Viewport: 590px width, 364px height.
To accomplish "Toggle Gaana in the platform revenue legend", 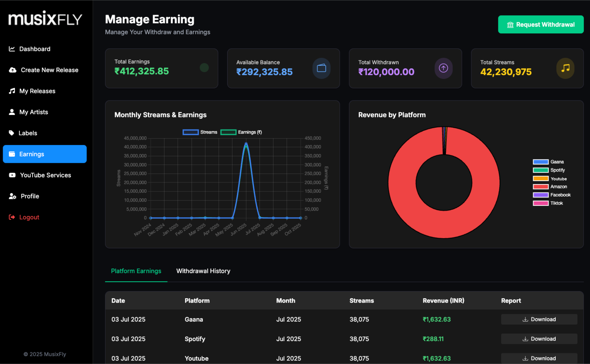I will [x=548, y=162].
